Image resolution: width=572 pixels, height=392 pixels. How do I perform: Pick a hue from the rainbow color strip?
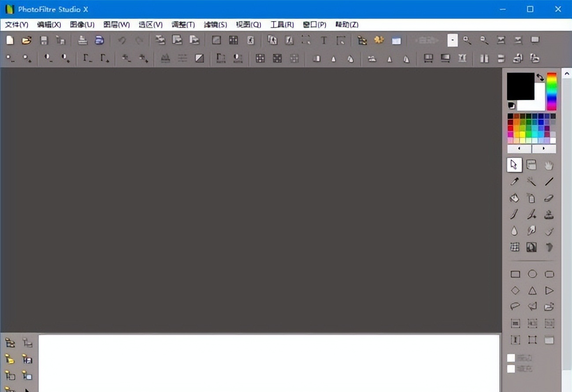551,92
